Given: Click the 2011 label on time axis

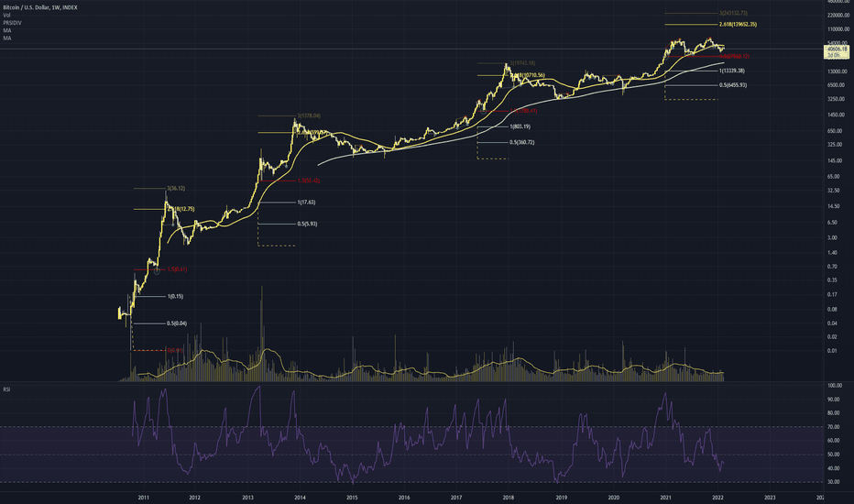Looking at the screenshot, I should click(x=143, y=498).
